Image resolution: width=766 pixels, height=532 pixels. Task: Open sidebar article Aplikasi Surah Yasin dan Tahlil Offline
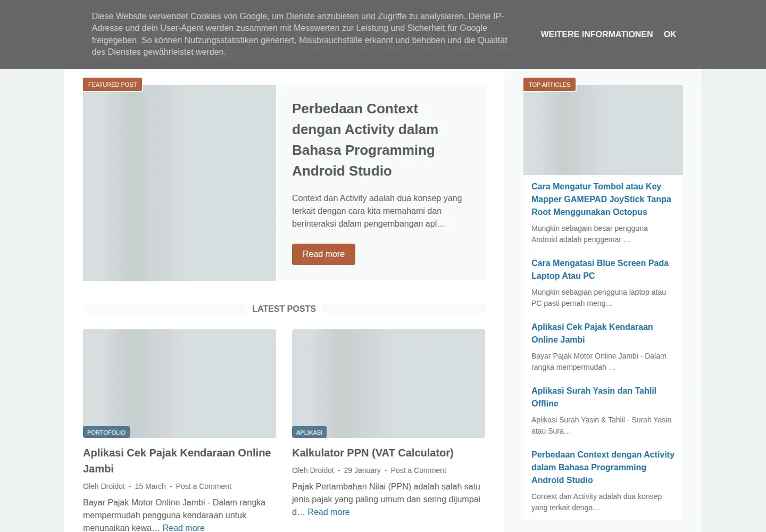(x=594, y=397)
